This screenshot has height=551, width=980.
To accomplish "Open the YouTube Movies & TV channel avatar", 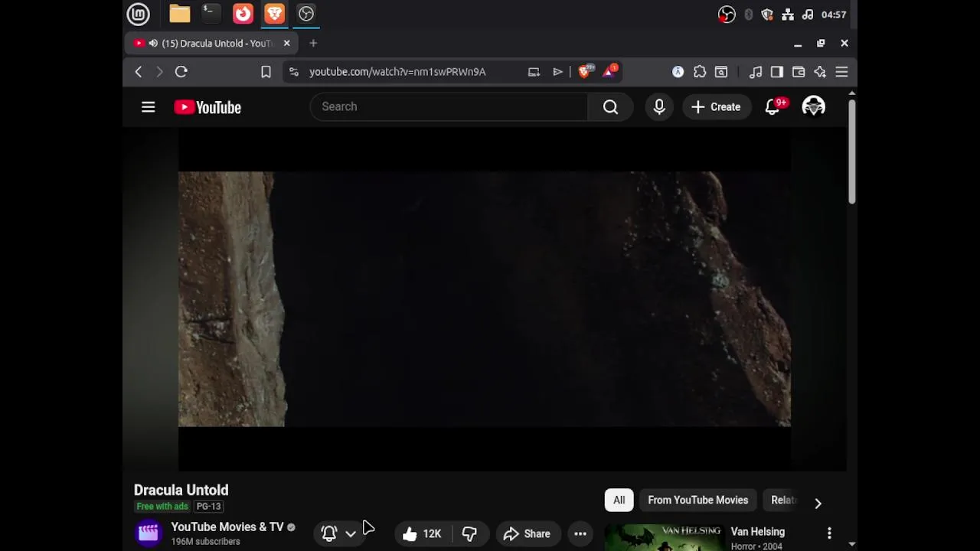I will pyautogui.click(x=149, y=533).
